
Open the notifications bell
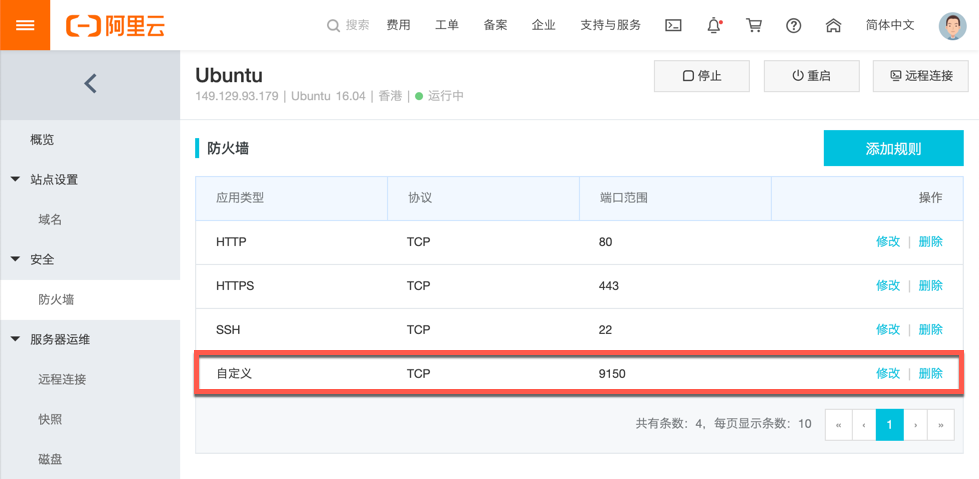714,26
